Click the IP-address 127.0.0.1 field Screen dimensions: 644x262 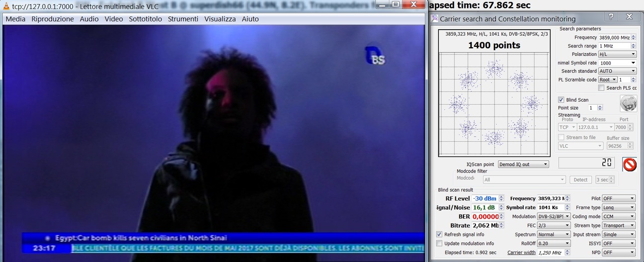595,127
